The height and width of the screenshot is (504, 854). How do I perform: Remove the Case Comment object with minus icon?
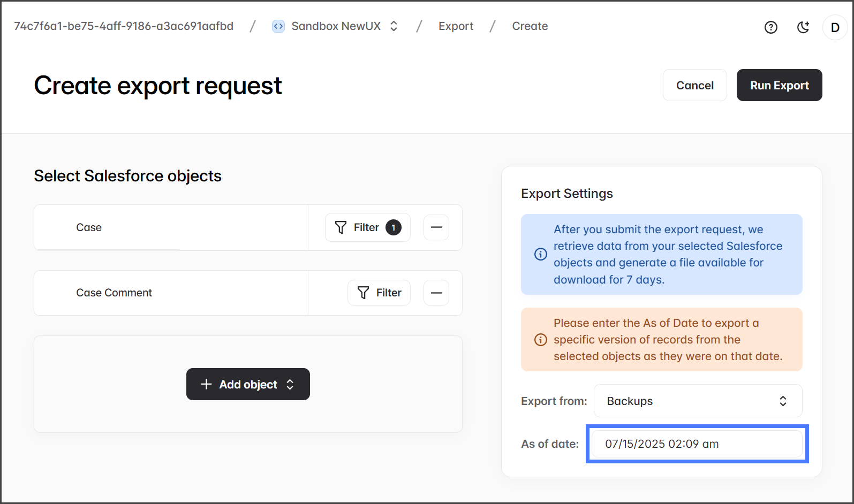point(436,293)
